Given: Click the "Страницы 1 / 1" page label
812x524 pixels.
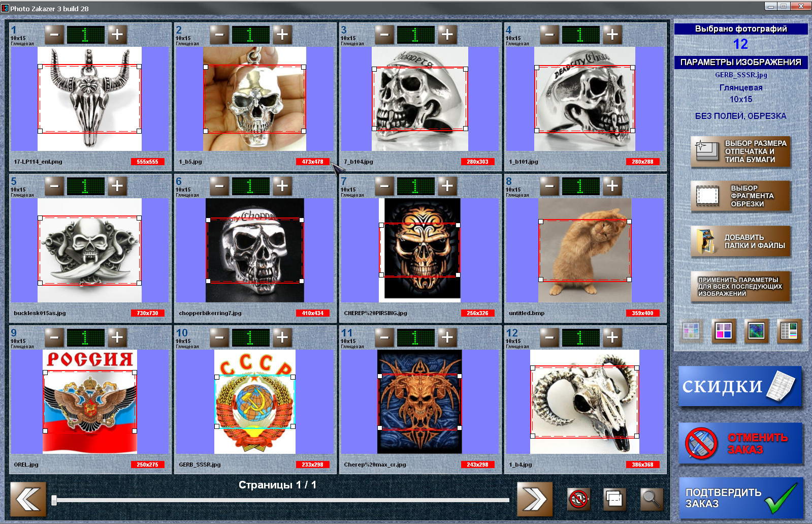Looking at the screenshot, I should (x=277, y=485).
